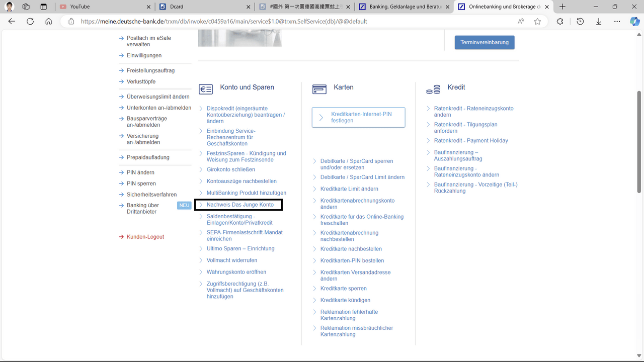Click the Konto und Sparen euro icon
This screenshot has height=362, width=644.
(x=206, y=89)
